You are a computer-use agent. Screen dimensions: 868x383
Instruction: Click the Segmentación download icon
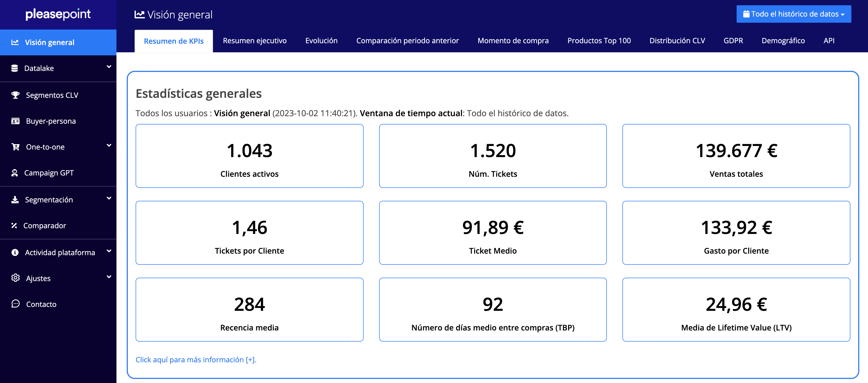coord(15,200)
